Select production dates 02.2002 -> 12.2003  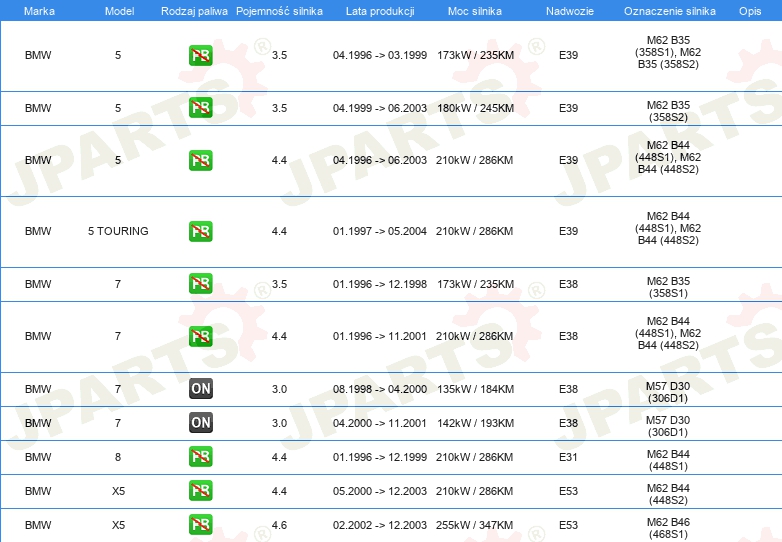tap(380, 525)
